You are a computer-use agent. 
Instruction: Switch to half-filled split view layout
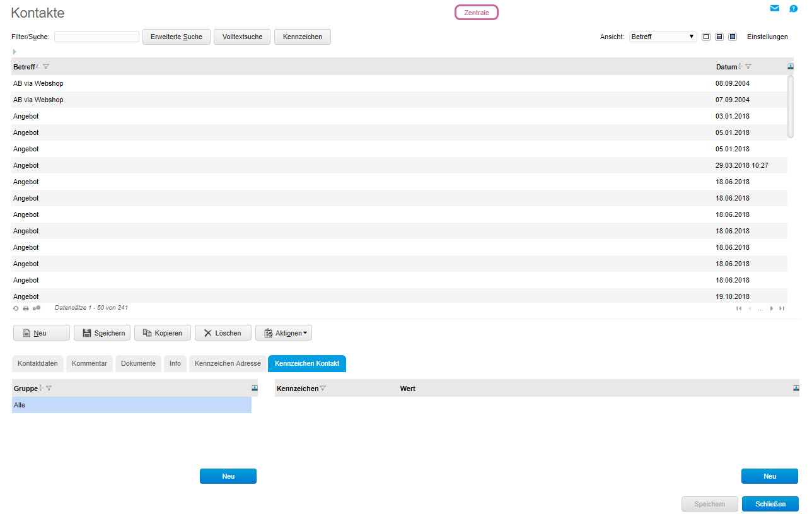point(719,37)
